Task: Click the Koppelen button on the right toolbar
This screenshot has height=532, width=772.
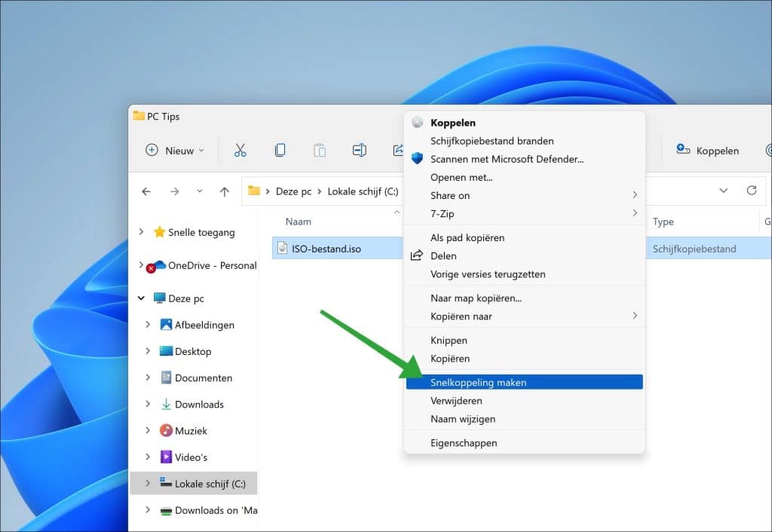Action: click(707, 151)
